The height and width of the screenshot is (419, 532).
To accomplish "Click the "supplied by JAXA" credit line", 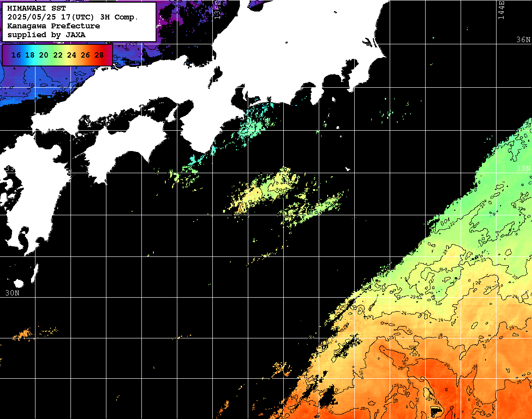I will pyautogui.click(x=47, y=35).
